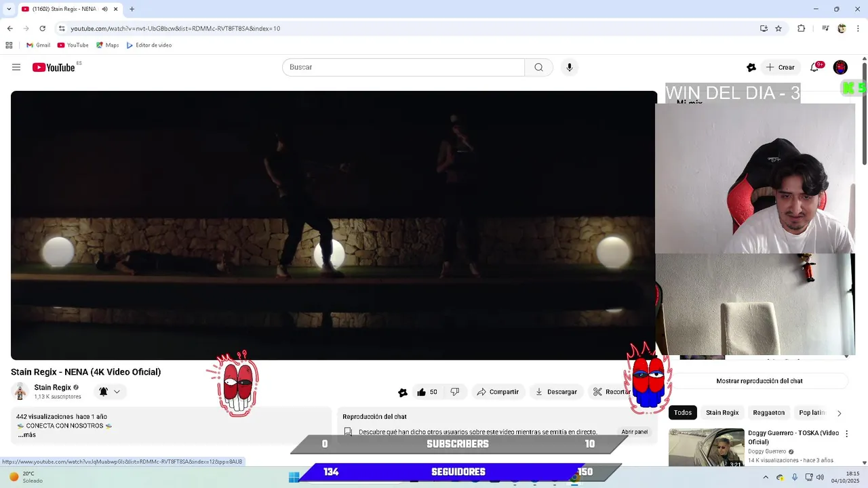Click the star-shaped icon beside Crear
Viewport: 868px width, 488px height.
pos(751,67)
